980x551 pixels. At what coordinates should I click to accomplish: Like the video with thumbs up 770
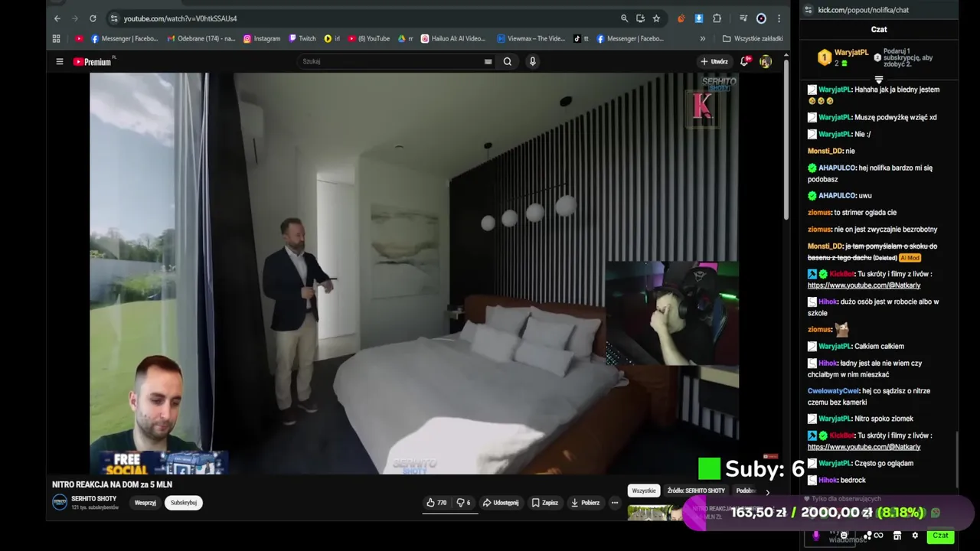436,503
